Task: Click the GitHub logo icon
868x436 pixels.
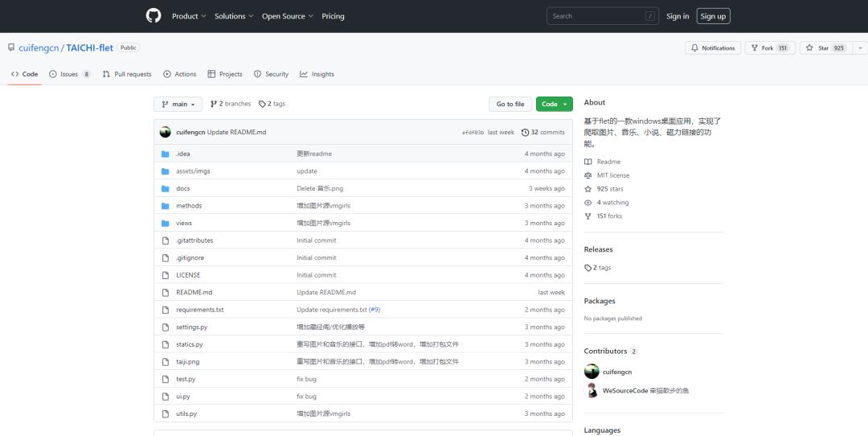Action: tap(154, 16)
